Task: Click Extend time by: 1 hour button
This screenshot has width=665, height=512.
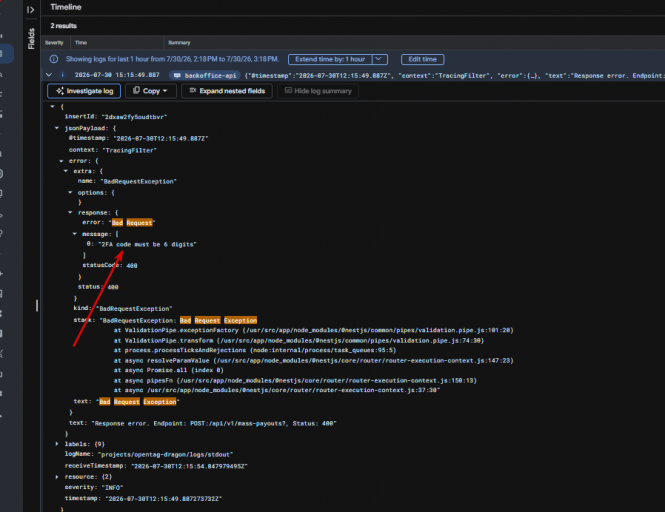Action: [x=330, y=59]
